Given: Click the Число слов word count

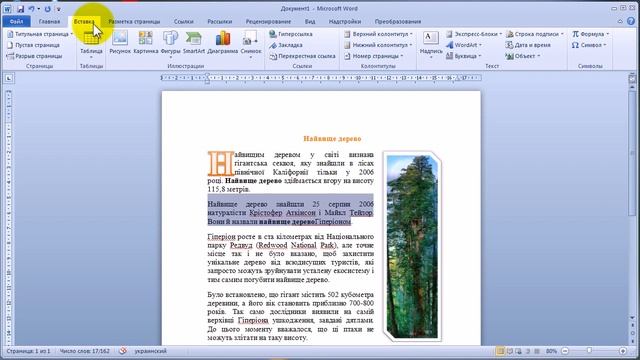Looking at the screenshot, I should [x=84, y=351].
